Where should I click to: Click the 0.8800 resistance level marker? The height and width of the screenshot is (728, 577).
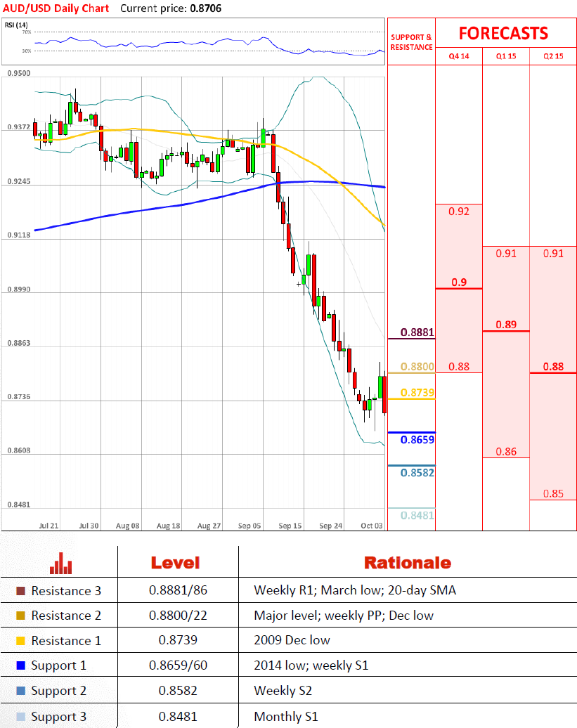coord(417,367)
